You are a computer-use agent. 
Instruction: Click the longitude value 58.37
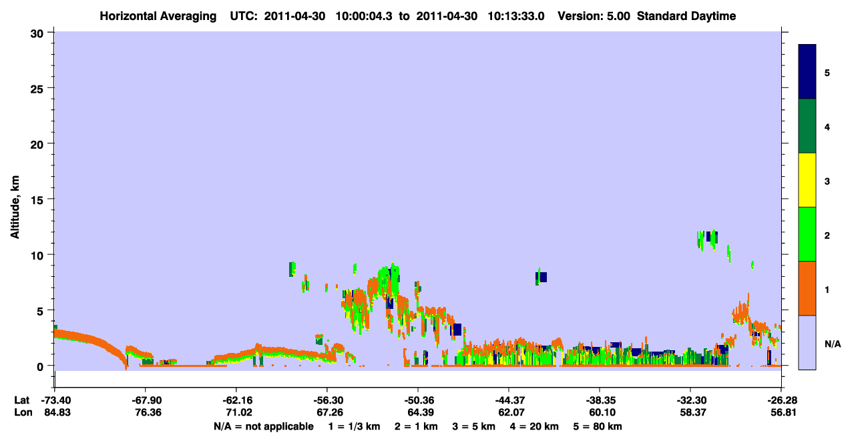692,413
